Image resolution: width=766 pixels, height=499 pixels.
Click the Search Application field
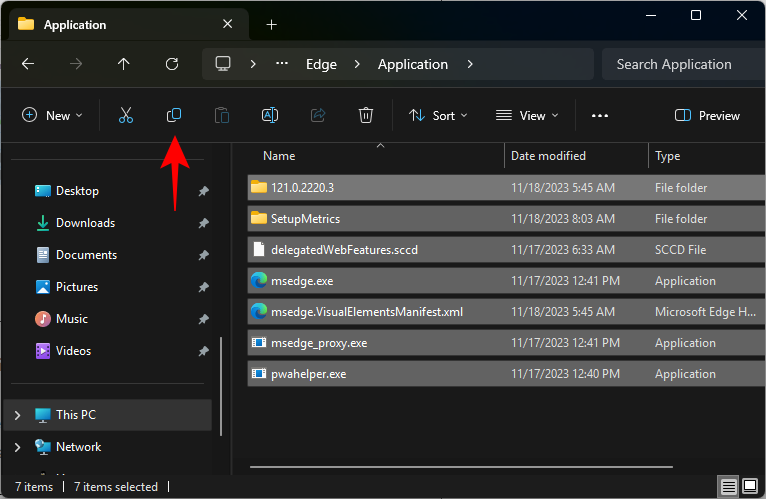pyautogui.click(x=683, y=64)
